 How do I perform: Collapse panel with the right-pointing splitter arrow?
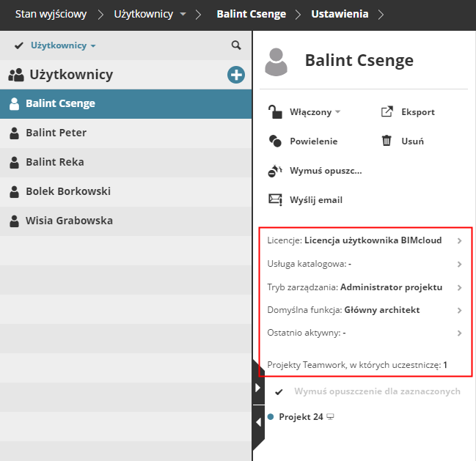pyautogui.click(x=257, y=388)
